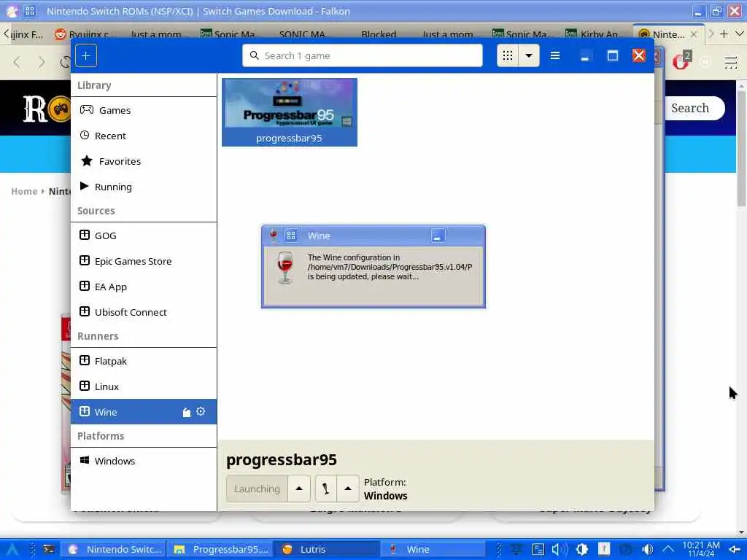This screenshot has height=560, width=747.
Task: Open a new tab in Falkon
Action: tap(724, 34)
